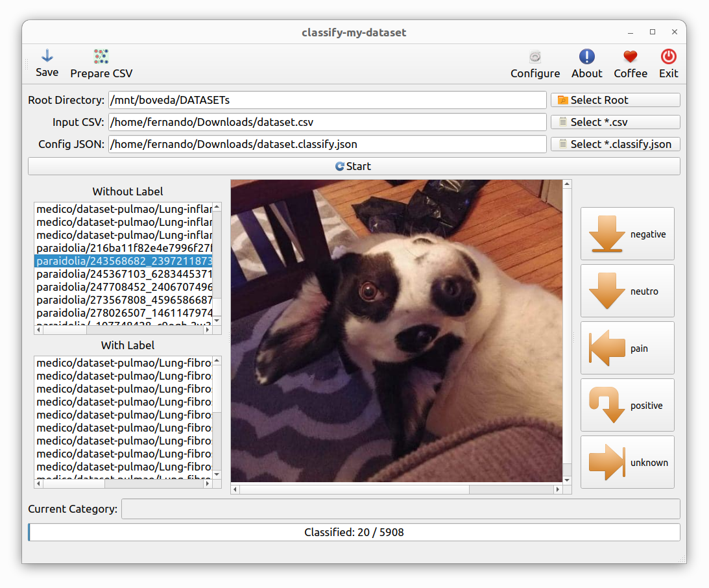The height and width of the screenshot is (588, 709).
Task: Choose a file with Select *.csv
Action: [616, 122]
